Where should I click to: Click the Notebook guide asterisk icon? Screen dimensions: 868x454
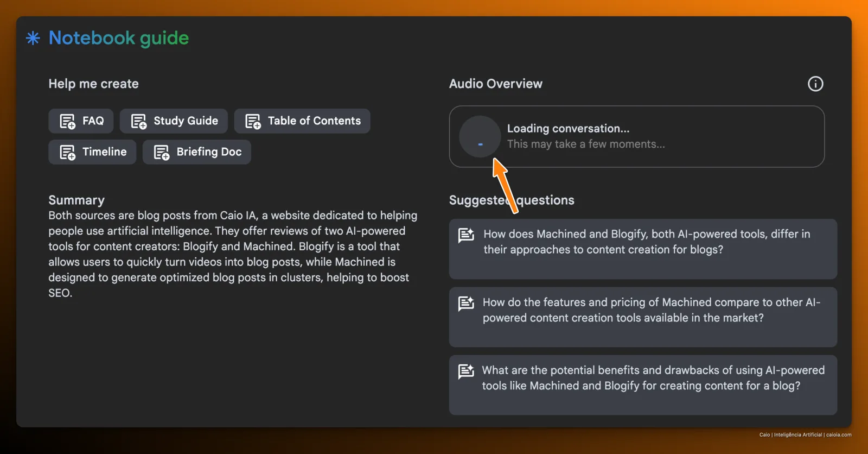[33, 38]
